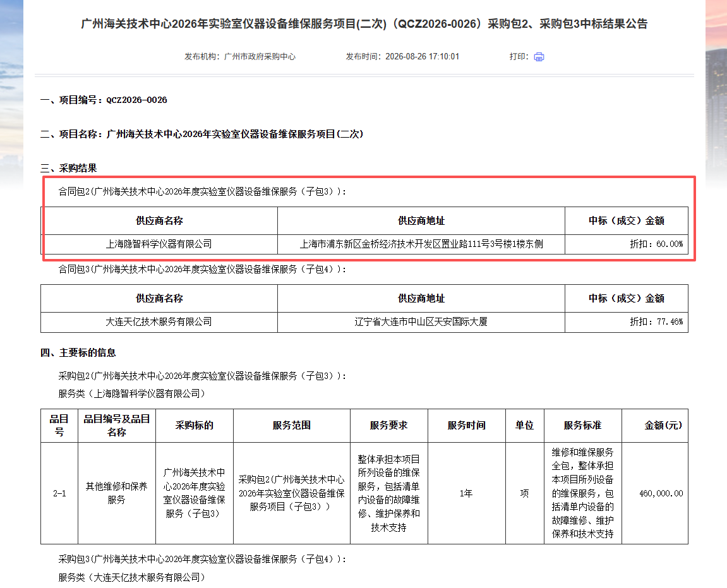The image size is (727, 588).
Task: Click the project name line (二、项目名称)
Action: [x=201, y=134]
